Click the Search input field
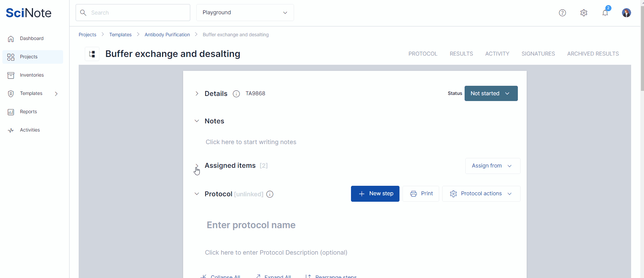 [x=133, y=13]
